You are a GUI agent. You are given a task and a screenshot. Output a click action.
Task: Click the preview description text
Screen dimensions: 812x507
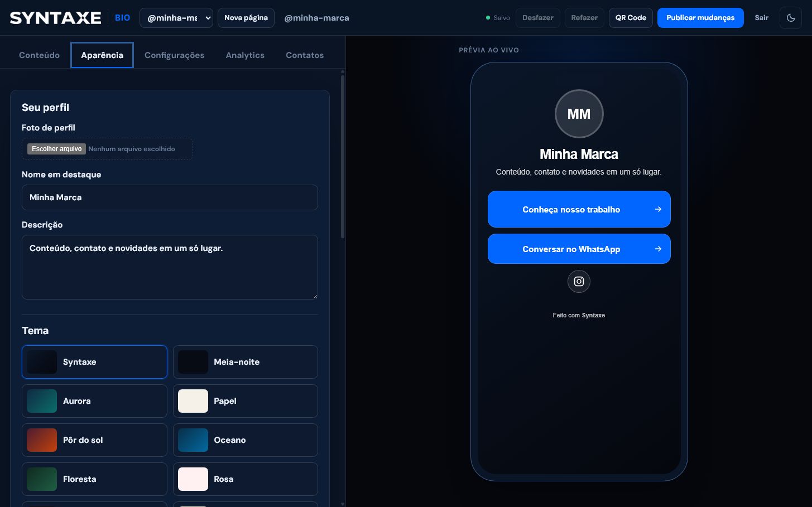tap(579, 172)
